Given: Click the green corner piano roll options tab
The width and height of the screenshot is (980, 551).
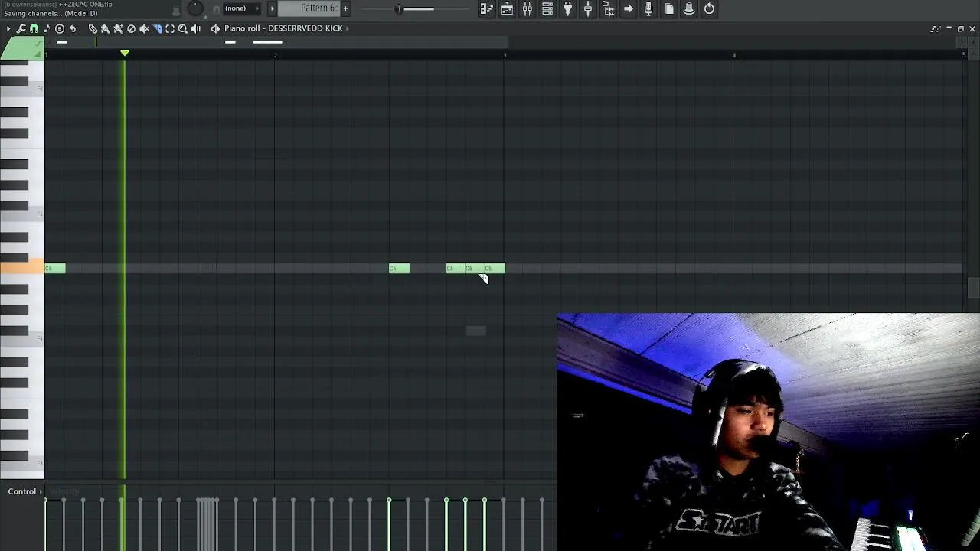Looking at the screenshot, I should [21, 48].
